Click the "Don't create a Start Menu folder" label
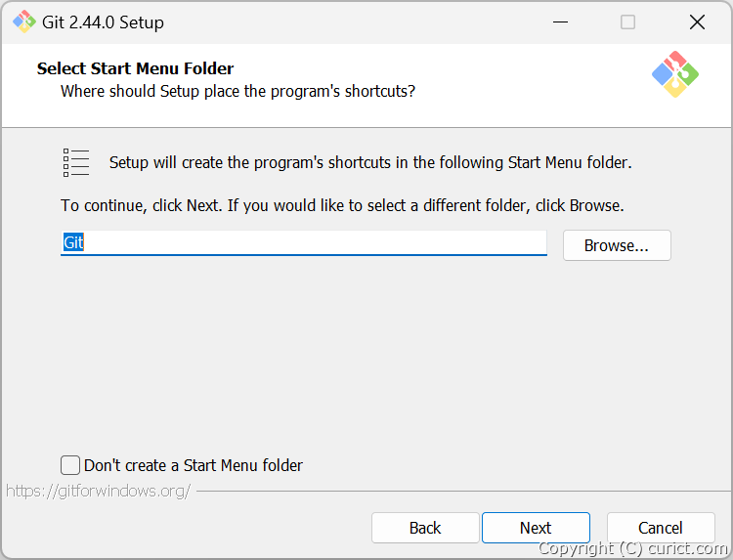Viewport: 733px width, 560px height. coord(194,465)
